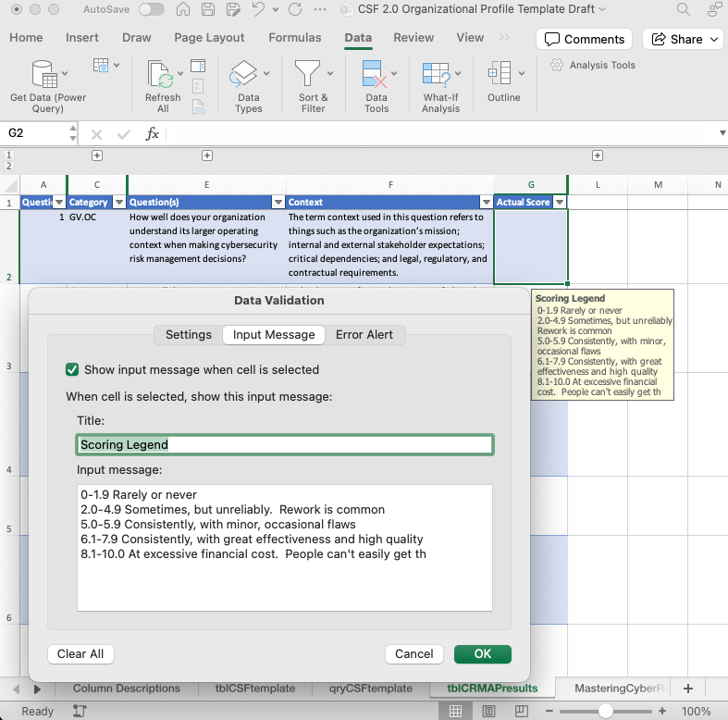Toggle the AutoSave switch
The height and width of the screenshot is (720, 728).
click(x=151, y=10)
